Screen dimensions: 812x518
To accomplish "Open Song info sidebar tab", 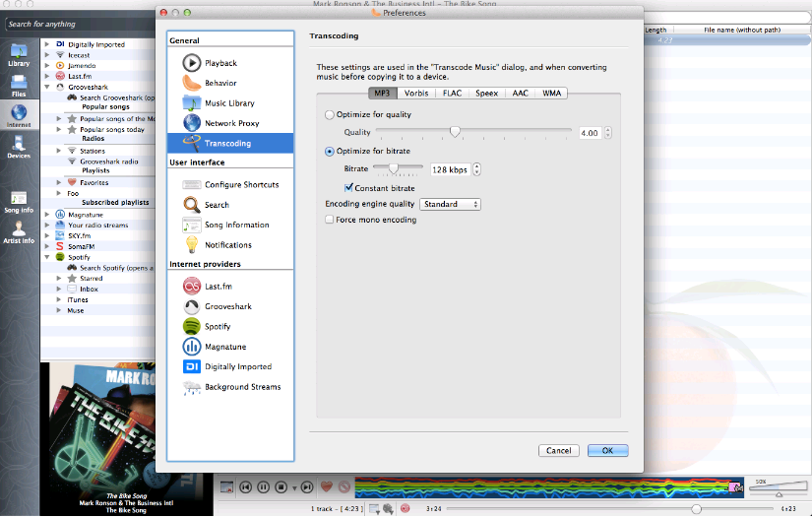I will (19, 202).
